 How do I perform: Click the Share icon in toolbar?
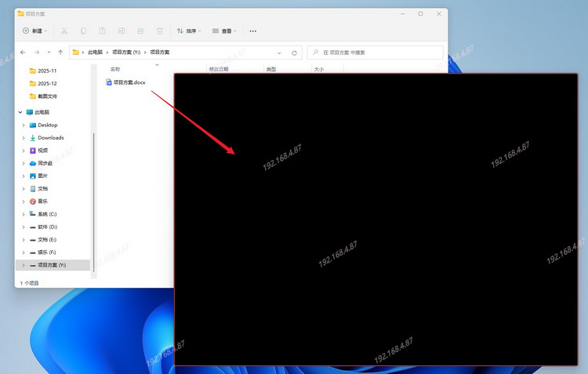tap(140, 31)
